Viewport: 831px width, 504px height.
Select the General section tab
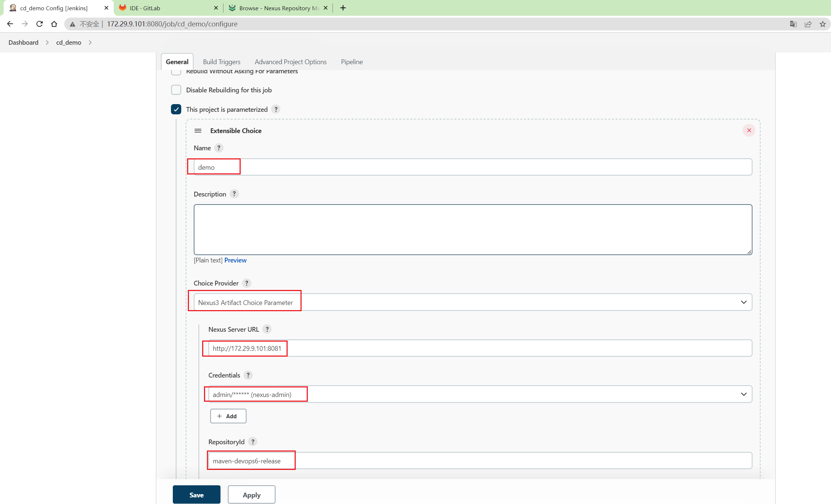coord(177,62)
